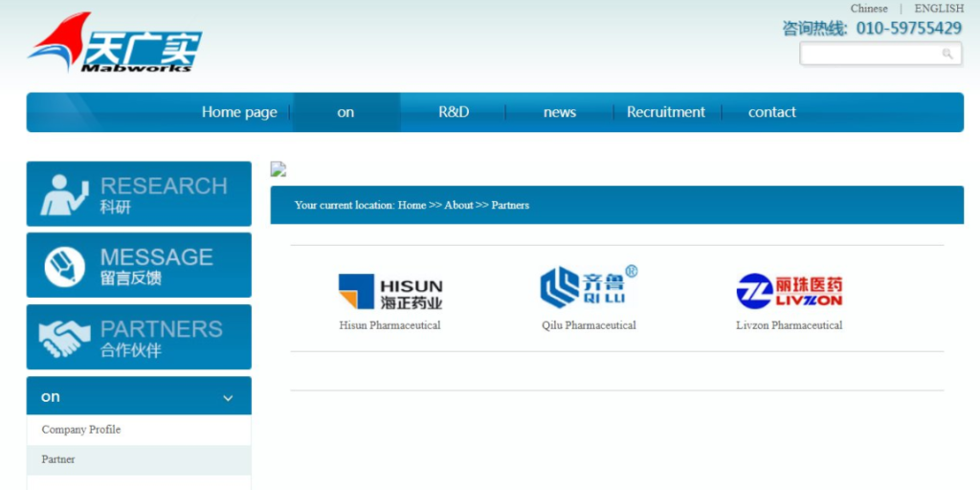This screenshot has height=490, width=980.
Task: Focus the search input field
Action: click(x=880, y=54)
